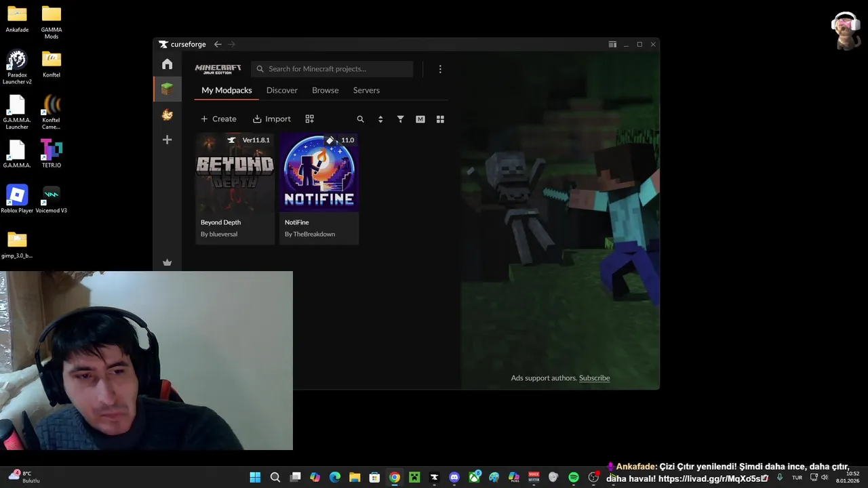Open File Explorer from the taskbar
Image resolution: width=868 pixels, height=488 pixels.
[x=355, y=477]
